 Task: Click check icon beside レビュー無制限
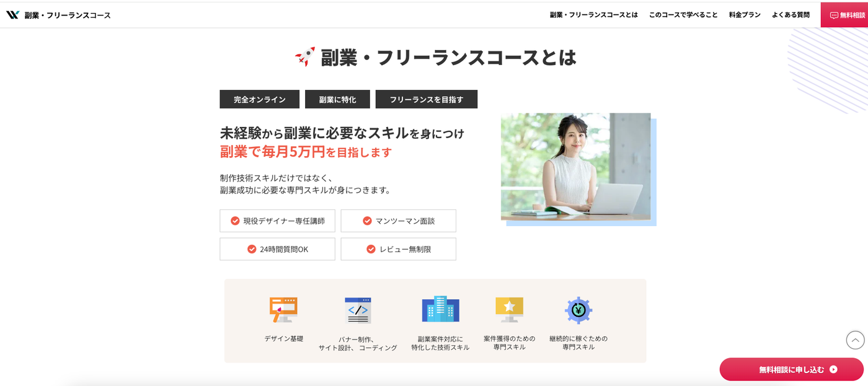[x=371, y=249]
